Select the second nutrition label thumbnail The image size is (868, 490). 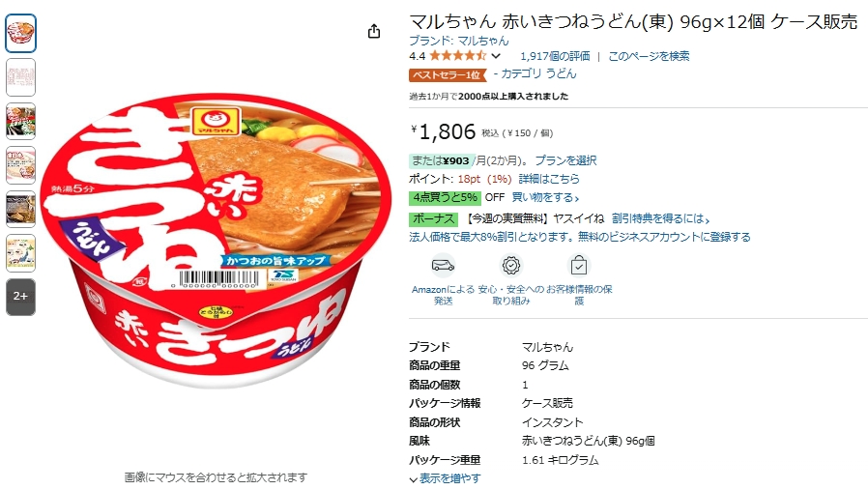21,77
